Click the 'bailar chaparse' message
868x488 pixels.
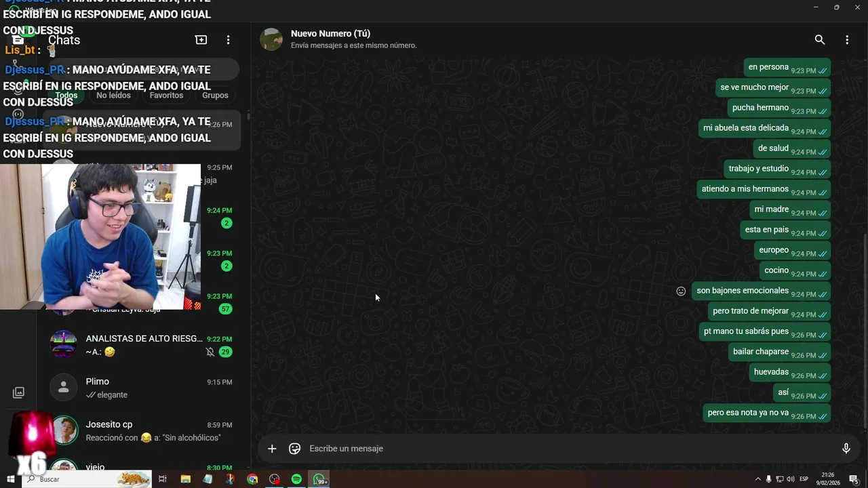(x=779, y=352)
